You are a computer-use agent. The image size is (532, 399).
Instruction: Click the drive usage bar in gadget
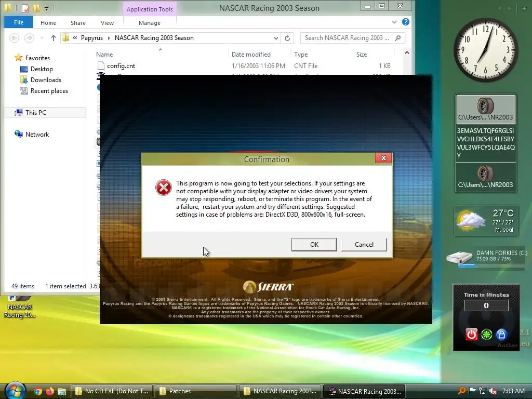(x=491, y=267)
